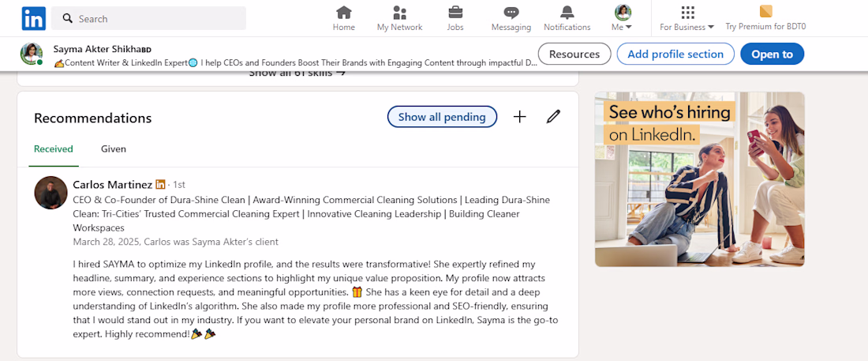The image size is (868, 361).
Task: Click the Try Premium for BDT0 link
Action: coord(765,18)
